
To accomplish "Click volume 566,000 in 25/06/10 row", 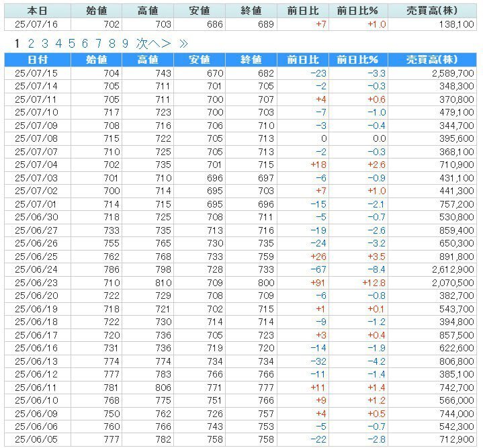I will pyautogui.click(x=457, y=400).
